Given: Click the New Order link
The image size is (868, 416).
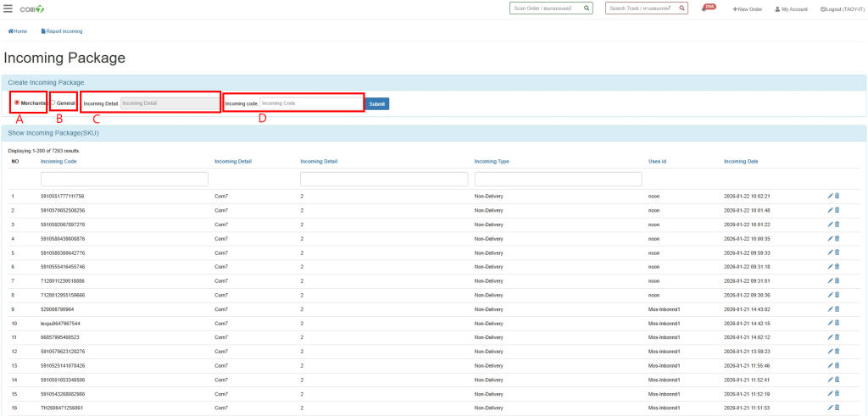Looking at the screenshot, I should tap(747, 8).
